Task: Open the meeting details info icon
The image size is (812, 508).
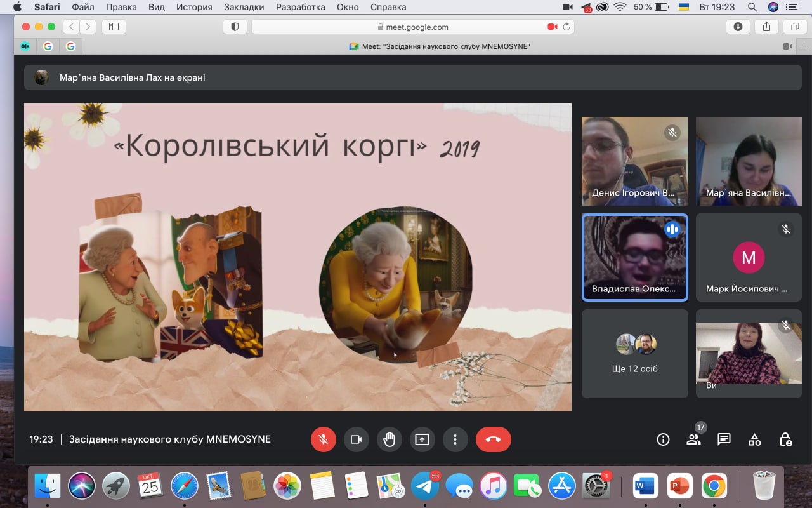Action: click(663, 439)
